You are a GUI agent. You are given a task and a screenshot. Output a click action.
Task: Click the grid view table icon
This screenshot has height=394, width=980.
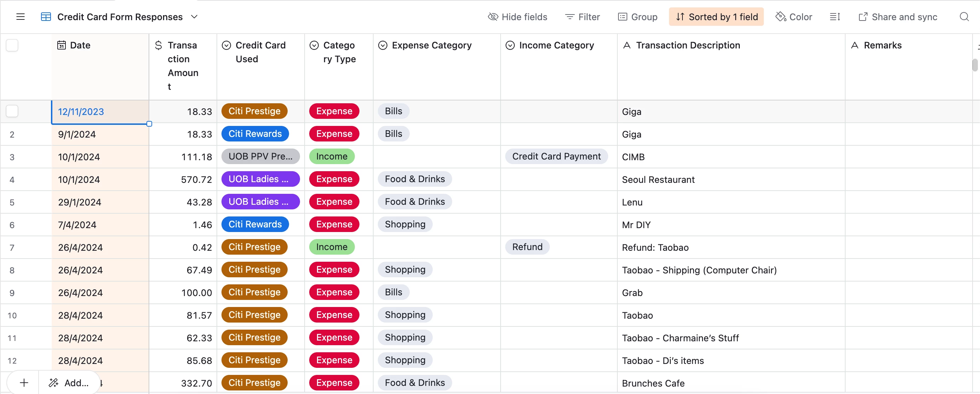[46, 17]
